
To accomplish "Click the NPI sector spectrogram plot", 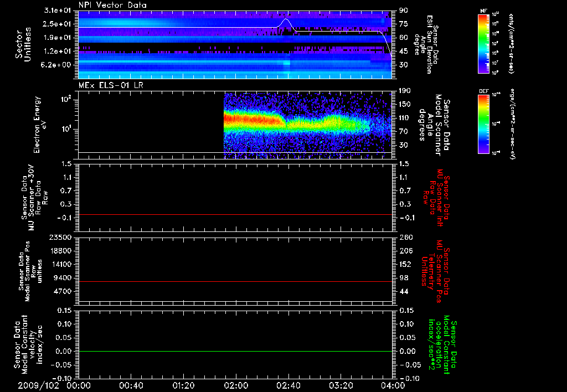I will tap(235, 44).
